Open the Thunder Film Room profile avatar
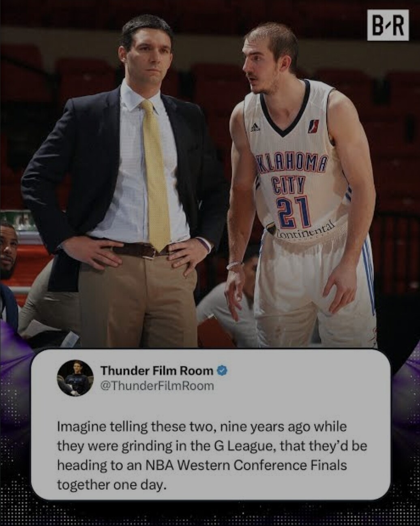 (x=75, y=377)
